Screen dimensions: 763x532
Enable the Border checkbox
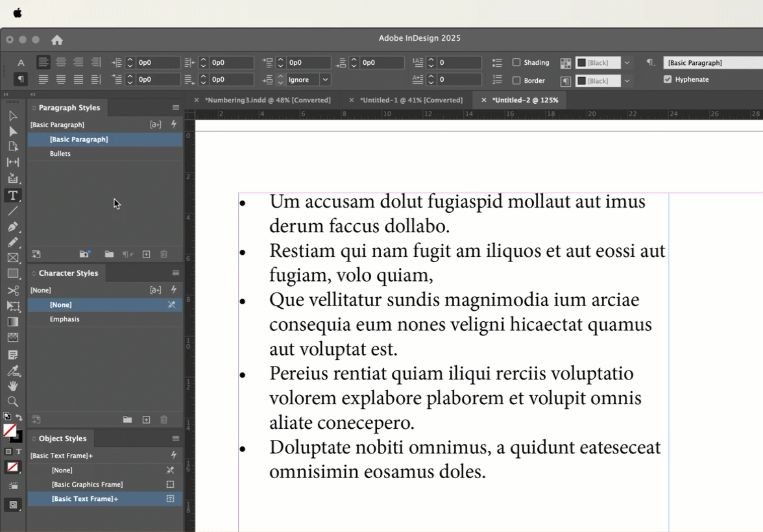click(x=516, y=80)
